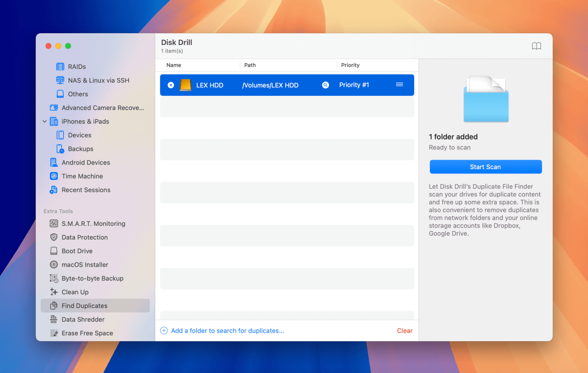
Task: Click the Clean Up sparkle icon
Action: (54, 292)
